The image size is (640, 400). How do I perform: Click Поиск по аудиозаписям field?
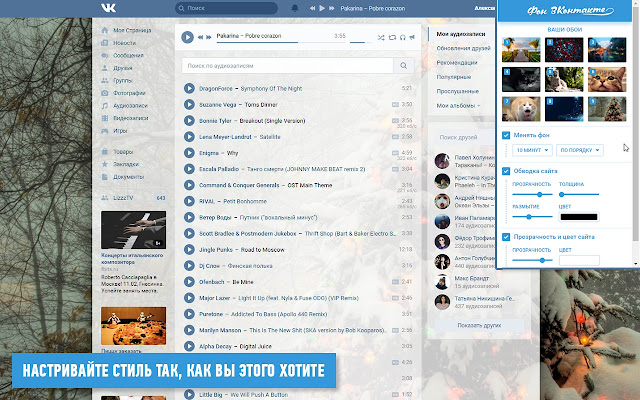coord(287,65)
